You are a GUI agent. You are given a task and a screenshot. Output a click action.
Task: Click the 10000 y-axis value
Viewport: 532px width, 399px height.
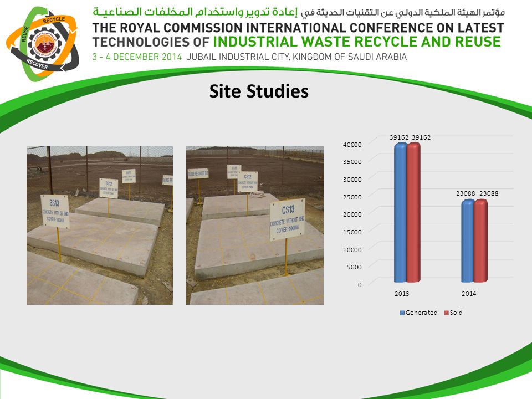pyautogui.click(x=352, y=250)
